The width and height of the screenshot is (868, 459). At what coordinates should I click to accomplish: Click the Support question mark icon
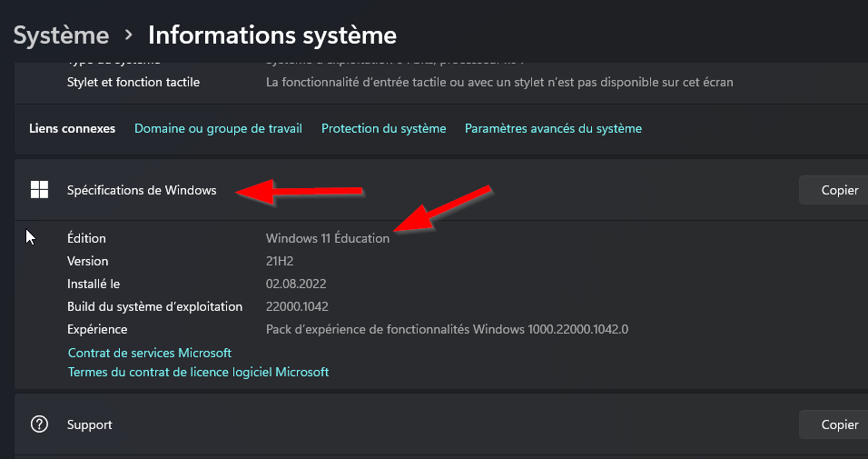click(39, 424)
